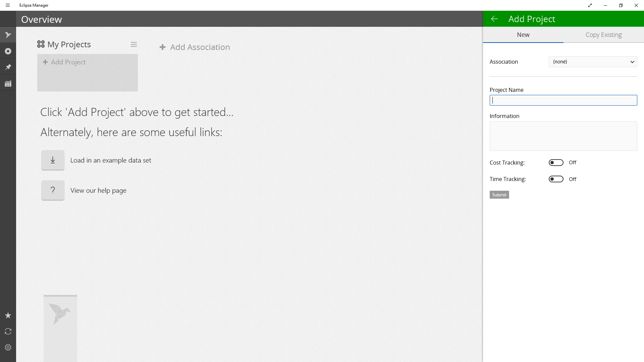Toggle Time Tracking switch On
644x362 pixels.
pos(556,179)
